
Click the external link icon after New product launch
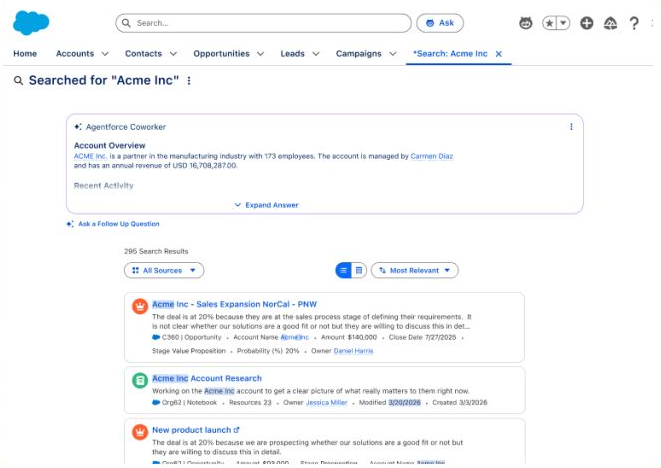pos(236,430)
